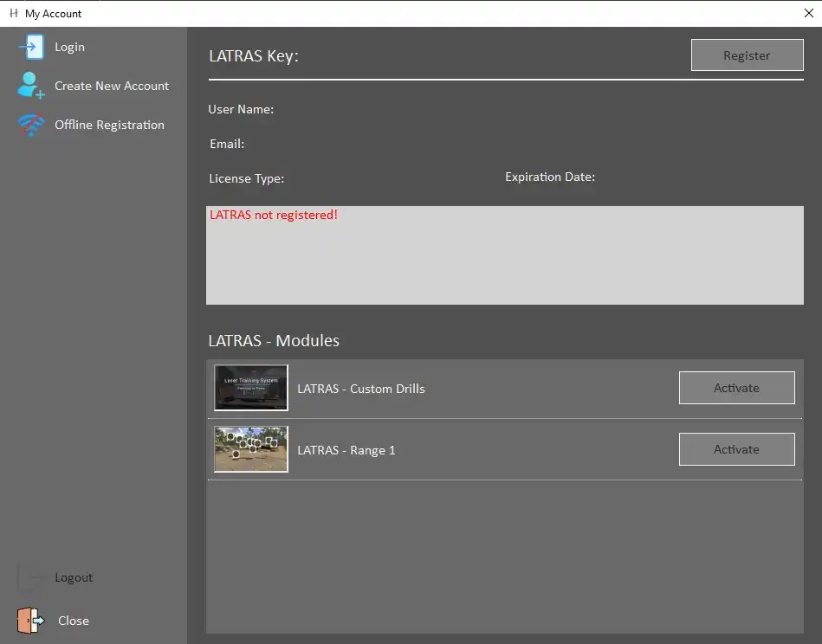Click the Offline Registration Wi-Fi icon
The height and width of the screenshot is (644, 822).
[x=31, y=125]
